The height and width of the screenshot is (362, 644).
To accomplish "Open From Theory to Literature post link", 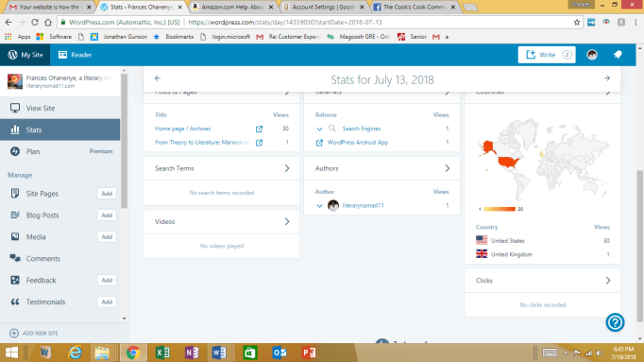I will click(202, 142).
